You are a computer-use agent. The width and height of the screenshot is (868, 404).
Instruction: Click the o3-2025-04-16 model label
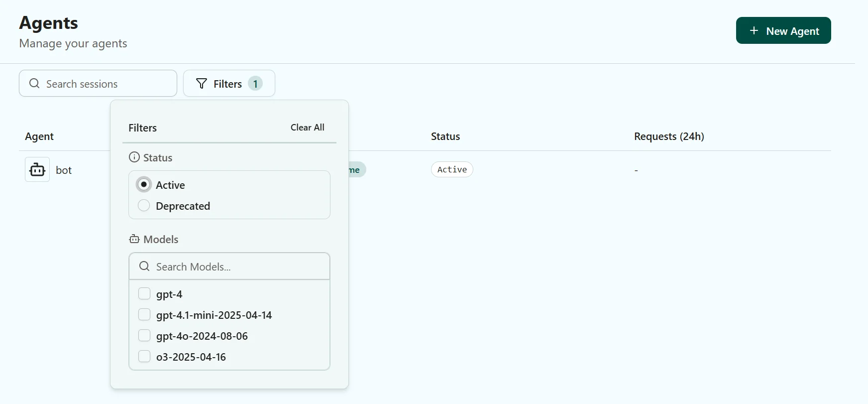click(191, 357)
